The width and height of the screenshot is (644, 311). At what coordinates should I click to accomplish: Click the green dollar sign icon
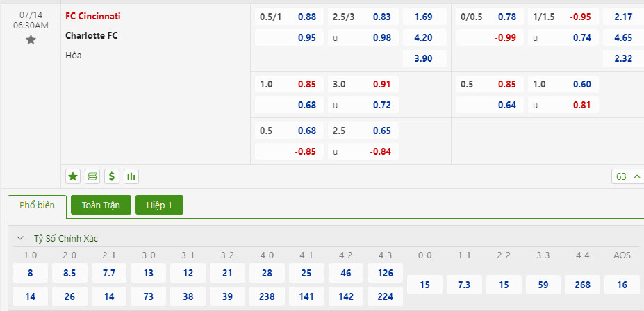pos(111,176)
